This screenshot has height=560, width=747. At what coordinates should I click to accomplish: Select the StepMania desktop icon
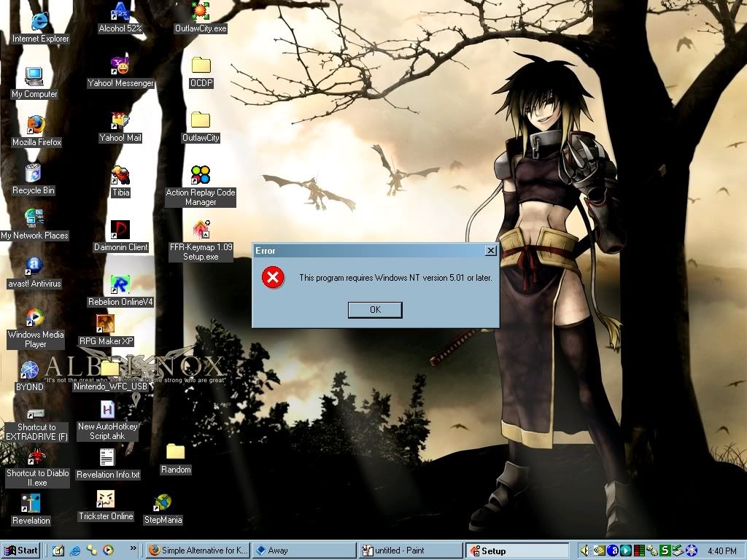coord(163,503)
